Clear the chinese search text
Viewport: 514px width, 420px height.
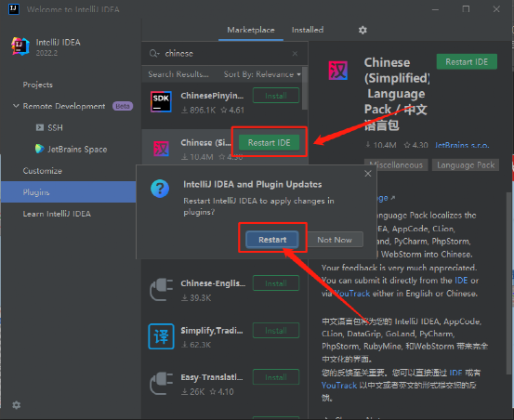295,53
